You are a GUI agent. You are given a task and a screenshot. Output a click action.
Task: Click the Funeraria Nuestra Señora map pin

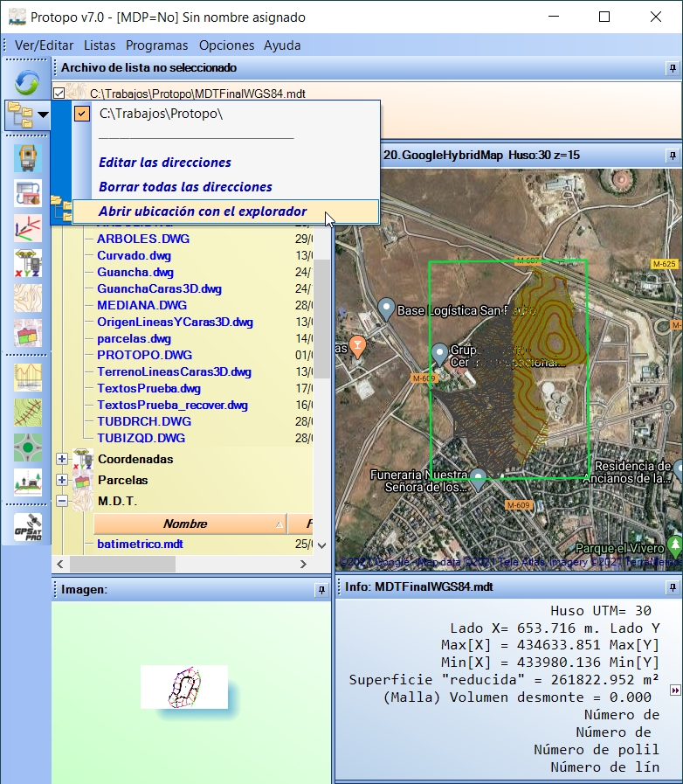[478, 479]
